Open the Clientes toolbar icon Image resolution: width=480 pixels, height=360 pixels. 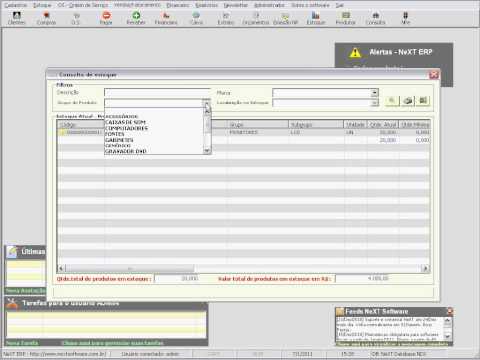(17, 18)
